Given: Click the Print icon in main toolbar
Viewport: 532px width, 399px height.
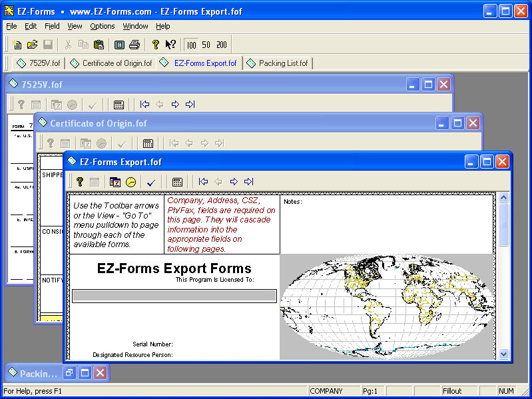Looking at the screenshot, I should click(134, 45).
